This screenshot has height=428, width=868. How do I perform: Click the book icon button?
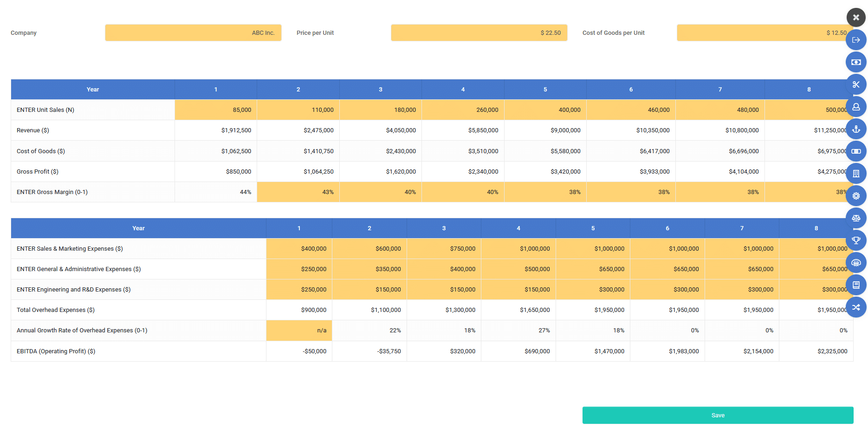coord(856,285)
